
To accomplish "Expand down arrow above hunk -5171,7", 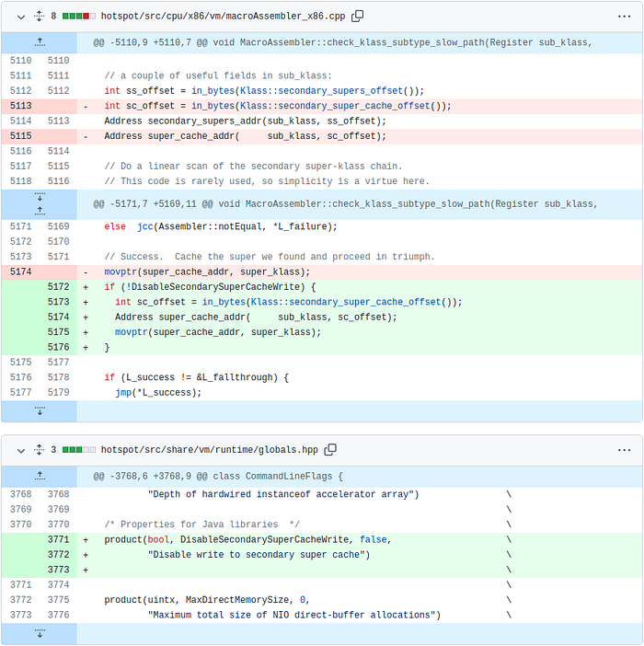I will [40, 197].
